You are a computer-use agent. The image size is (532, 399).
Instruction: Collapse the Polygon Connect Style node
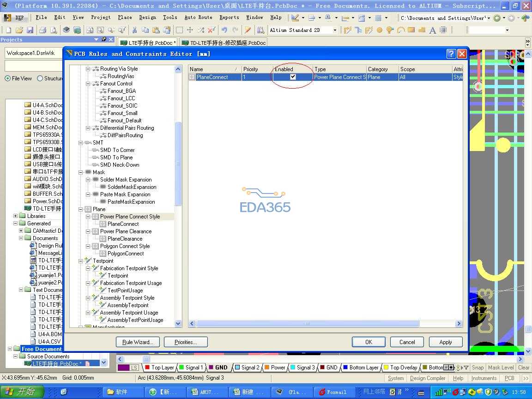(x=88, y=246)
